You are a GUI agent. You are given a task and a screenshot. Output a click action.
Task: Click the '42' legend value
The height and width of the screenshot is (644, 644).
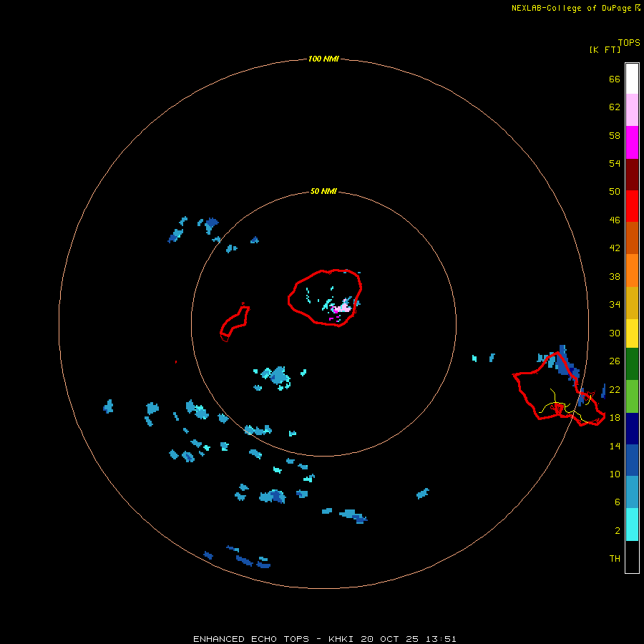(615, 248)
